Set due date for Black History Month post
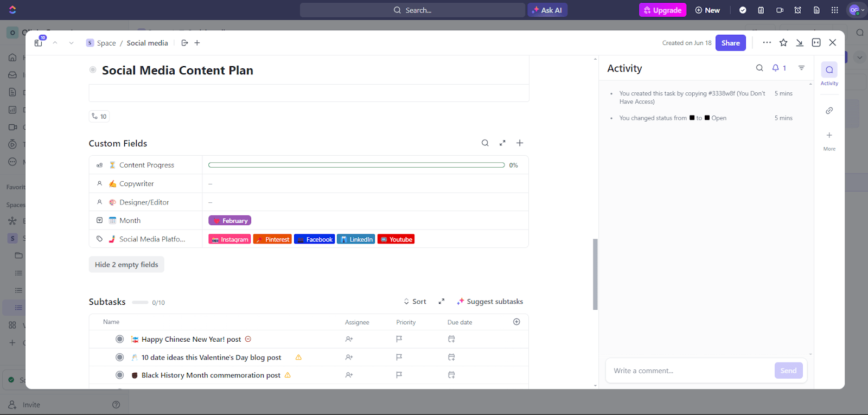The height and width of the screenshot is (415, 868). (x=451, y=375)
